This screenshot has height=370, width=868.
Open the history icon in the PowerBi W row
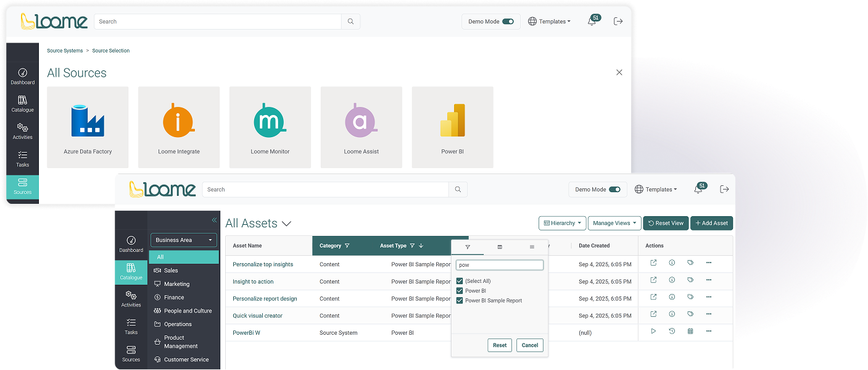pyautogui.click(x=672, y=332)
